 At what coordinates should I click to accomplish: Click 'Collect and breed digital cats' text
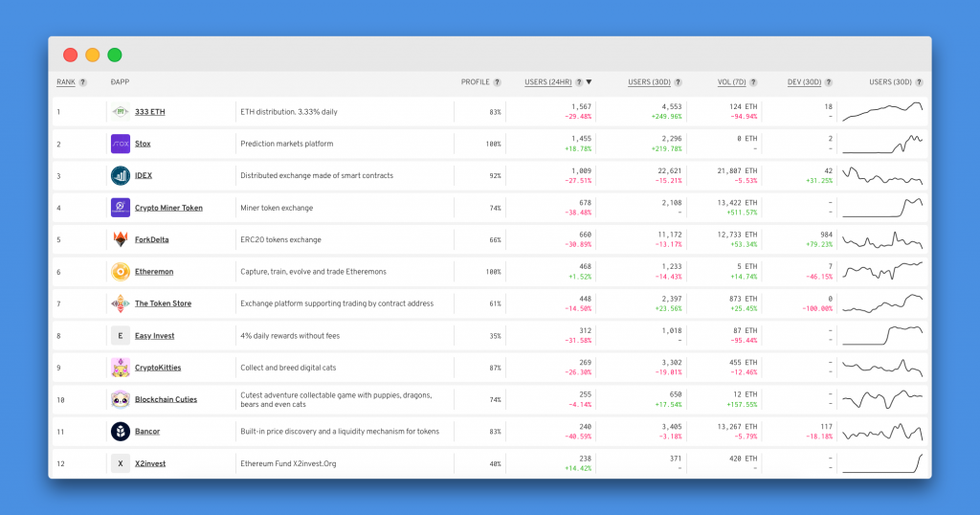pos(288,368)
